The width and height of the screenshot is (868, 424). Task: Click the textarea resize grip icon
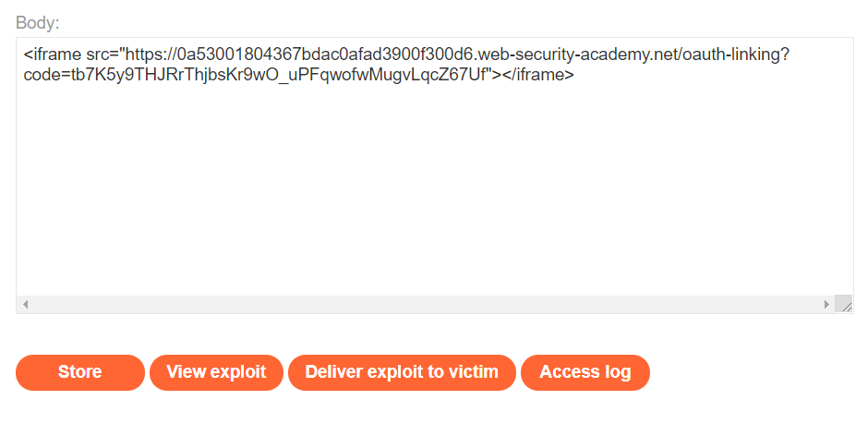[844, 304]
